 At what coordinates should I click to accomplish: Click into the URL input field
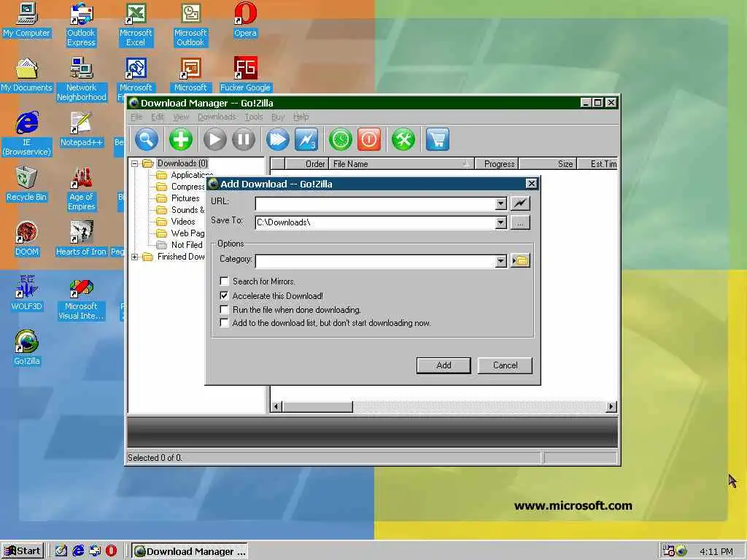375,204
